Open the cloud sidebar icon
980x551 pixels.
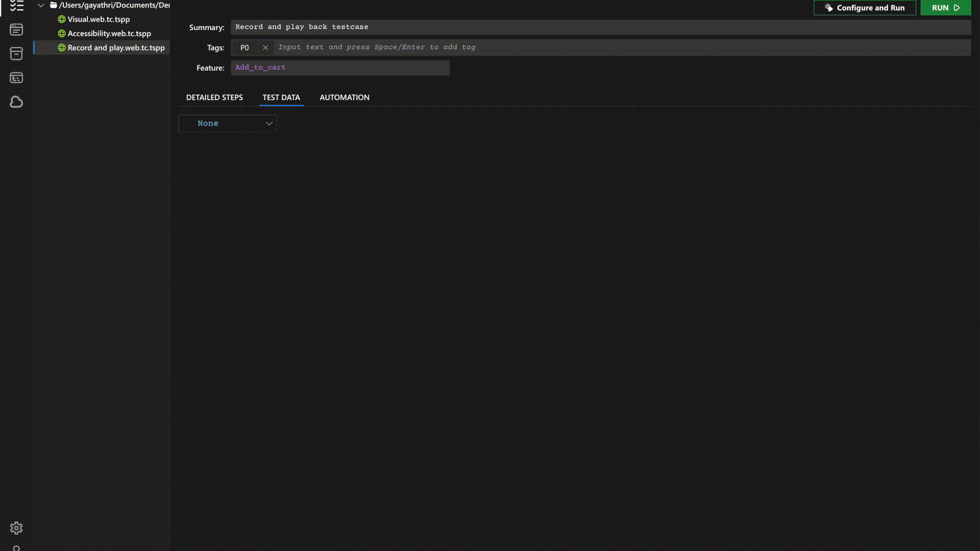click(x=16, y=102)
